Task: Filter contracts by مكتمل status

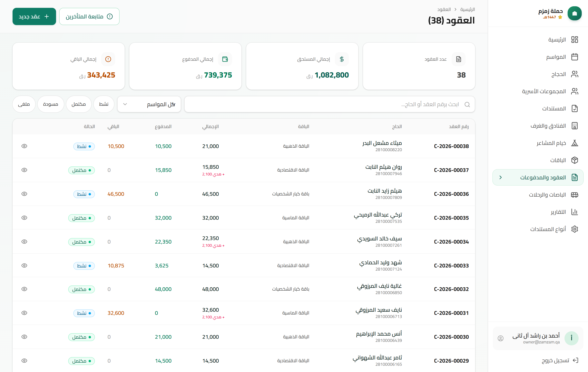Action: point(79,104)
